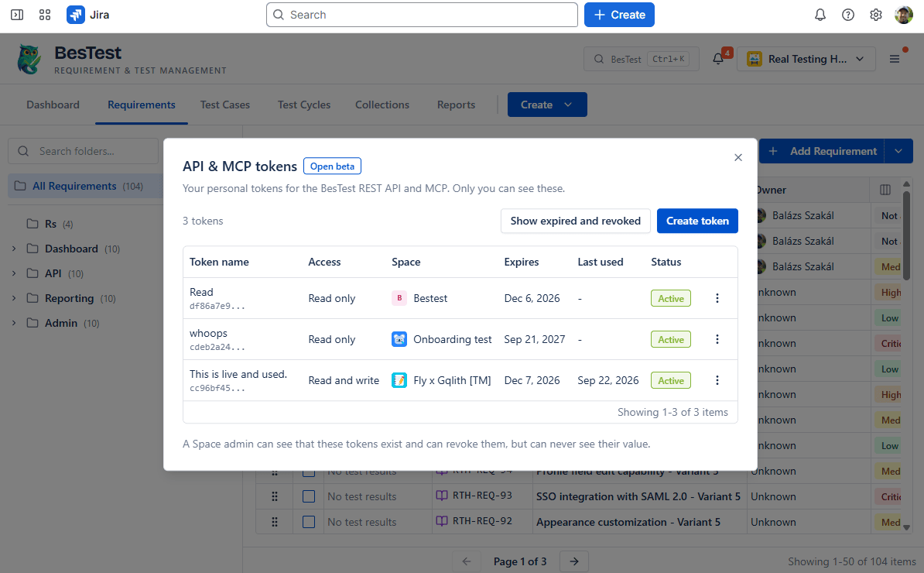Click the Open beta badge
This screenshot has width=924, height=573.
coord(332,166)
